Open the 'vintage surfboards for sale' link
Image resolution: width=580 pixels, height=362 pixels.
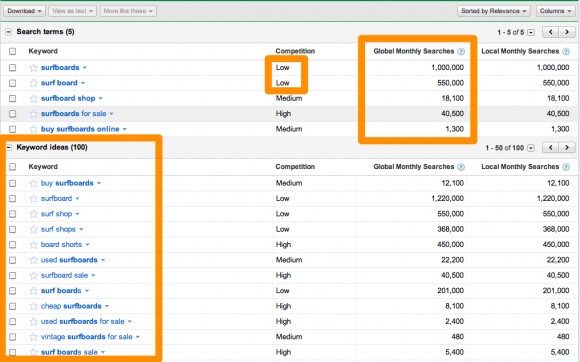(x=87, y=337)
